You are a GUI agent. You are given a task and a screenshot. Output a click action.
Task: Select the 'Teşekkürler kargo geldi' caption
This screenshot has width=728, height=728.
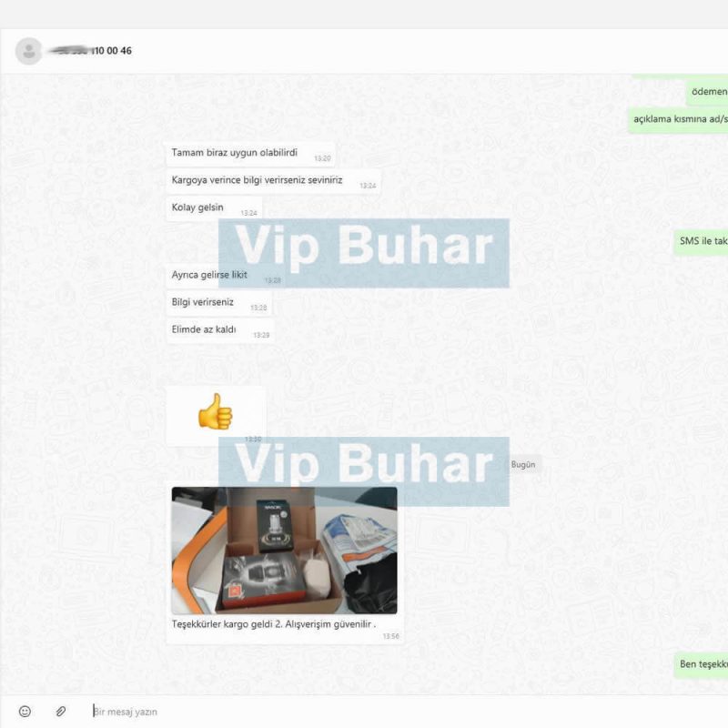click(x=274, y=624)
